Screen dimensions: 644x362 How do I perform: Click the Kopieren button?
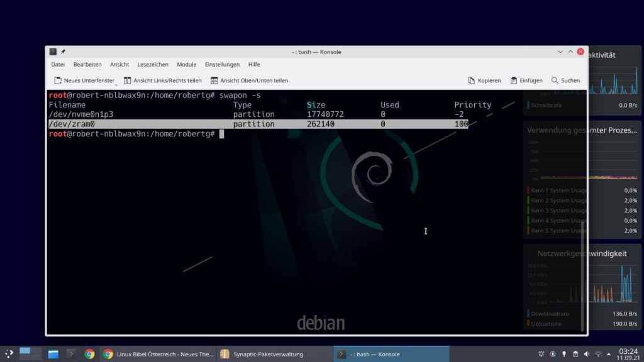pyautogui.click(x=484, y=80)
